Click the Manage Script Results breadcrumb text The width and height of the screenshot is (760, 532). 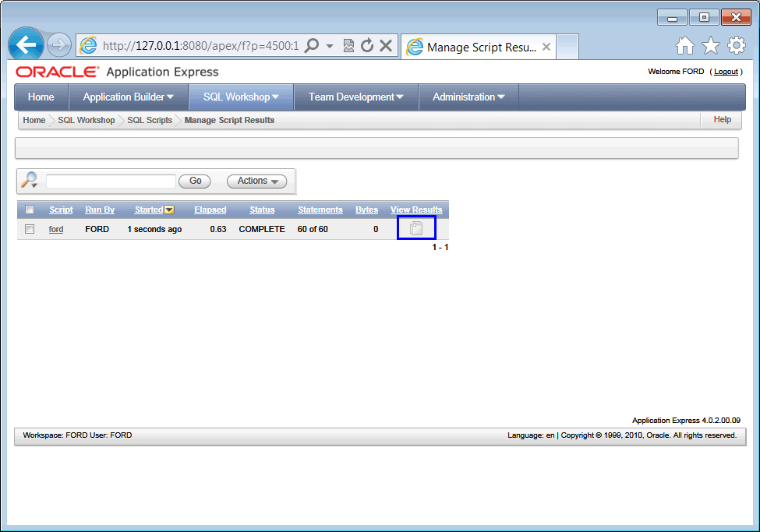click(x=229, y=120)
